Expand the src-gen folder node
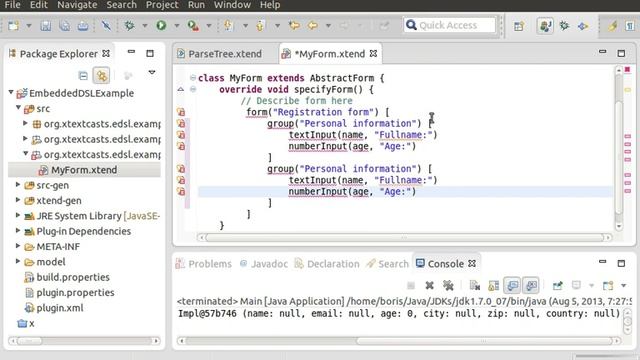The image size is (640, 360). coord(18,184)
